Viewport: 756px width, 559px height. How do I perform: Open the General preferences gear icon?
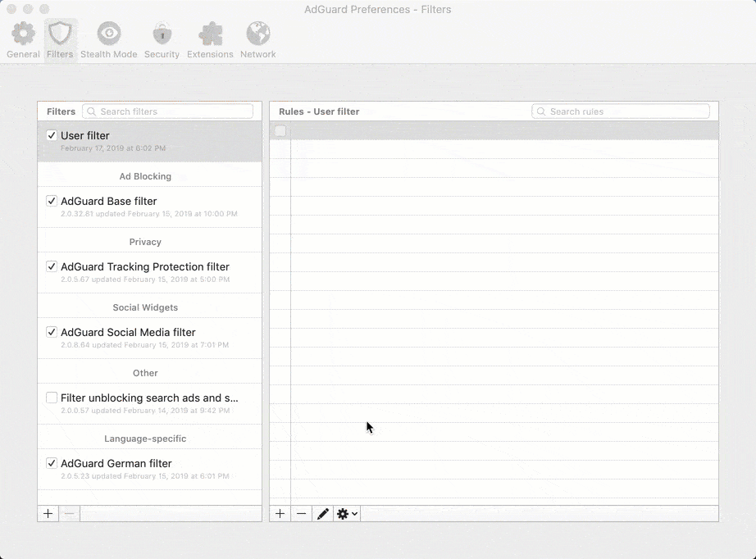tap(23, 34)
